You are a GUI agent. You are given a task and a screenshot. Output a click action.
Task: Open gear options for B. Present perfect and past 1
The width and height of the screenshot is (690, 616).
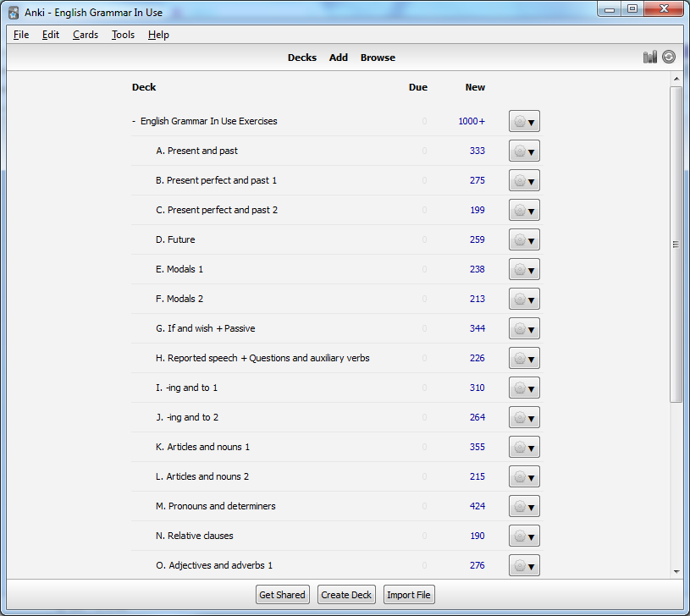pos(524,180)
